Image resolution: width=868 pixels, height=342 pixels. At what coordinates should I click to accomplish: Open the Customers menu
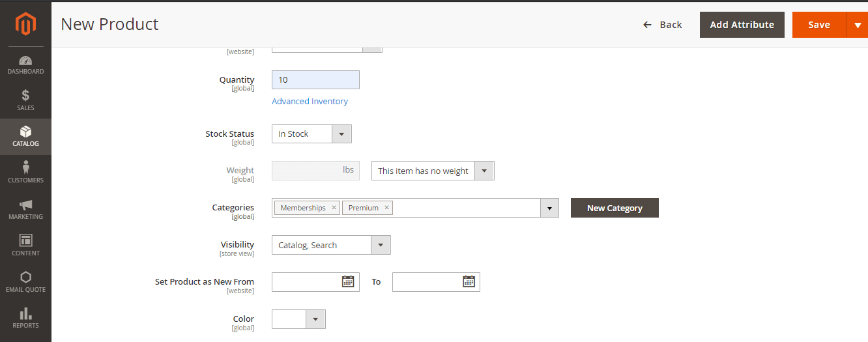point(25,173)
